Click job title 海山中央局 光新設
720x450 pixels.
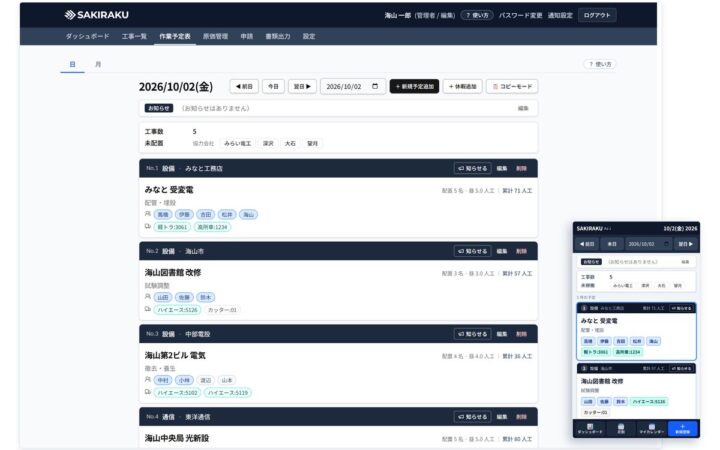177,438
